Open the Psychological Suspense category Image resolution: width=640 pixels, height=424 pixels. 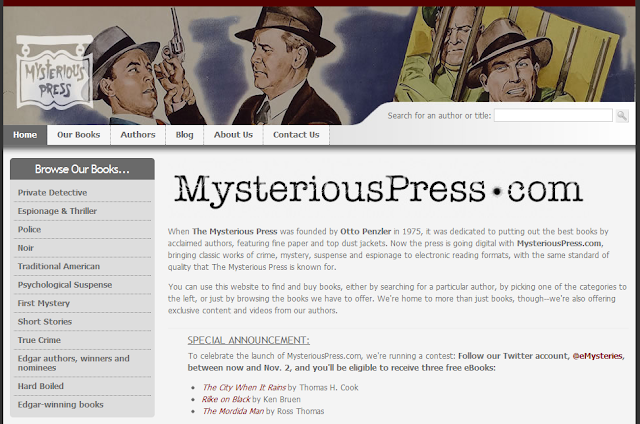click(65, 285)
